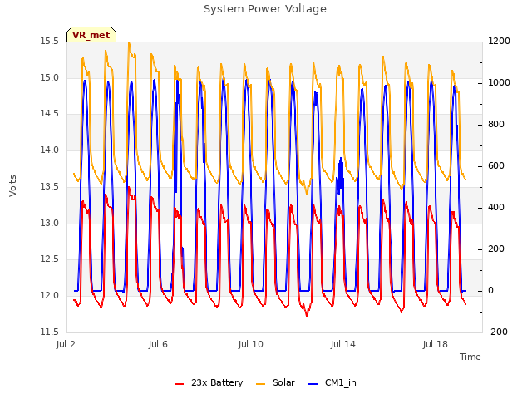Click the 15.5 left axis value
The width and height of the screenshot is (532, 399).
[x=49, y=42]
